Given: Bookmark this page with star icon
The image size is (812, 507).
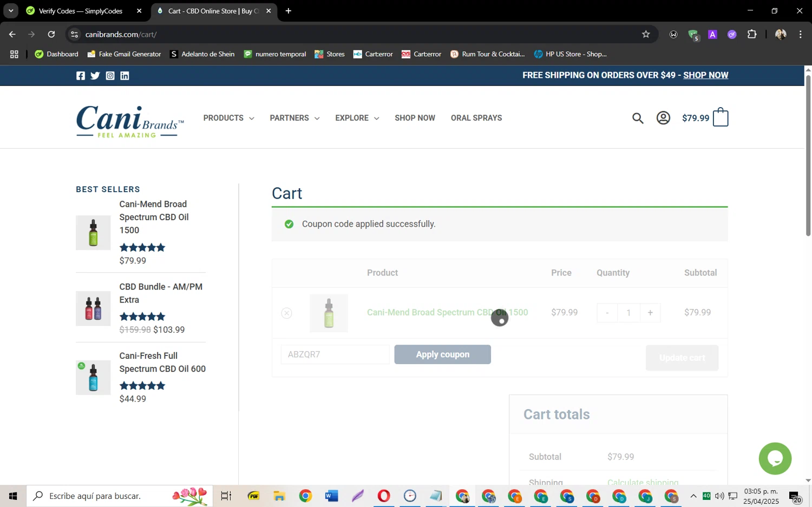Looking at the screenshot, I should pyautogui.click(x=646, y=34).
